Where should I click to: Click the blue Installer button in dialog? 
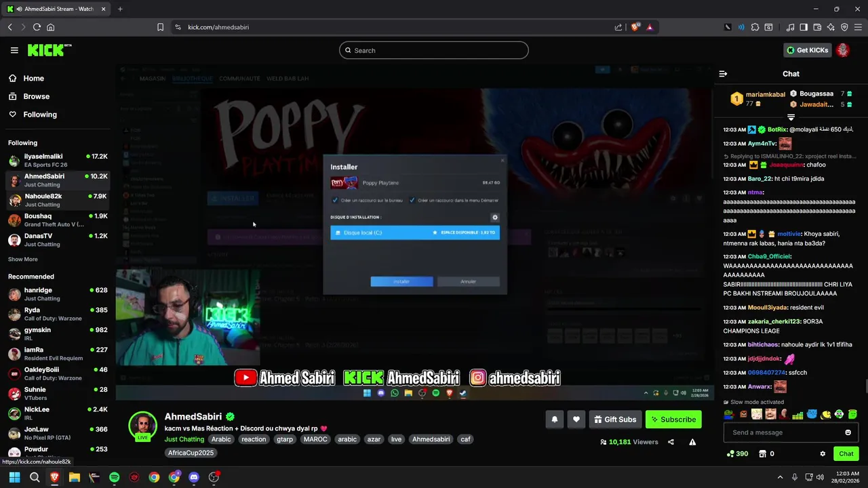pyautogui.click(x=401, y=281)
